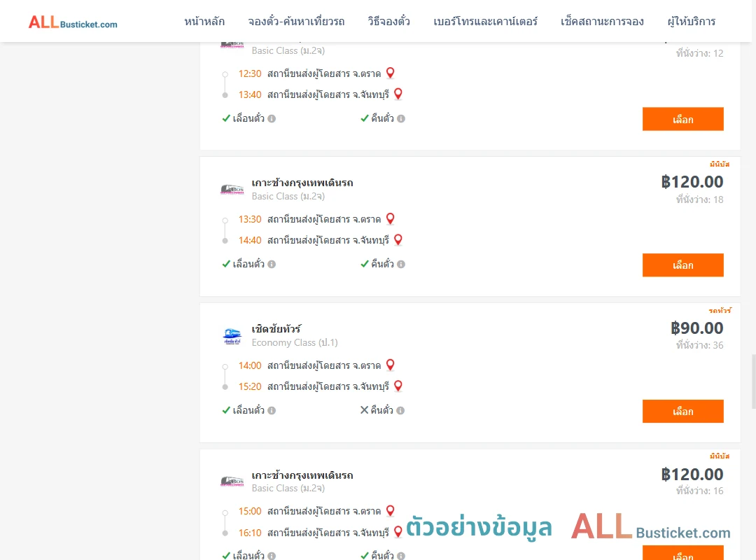The width and height of the screenshot is (756, 560).
Task: Show คืนตั๋ว info icon for 13:30 trip
Action: click(x=401, y=265)
